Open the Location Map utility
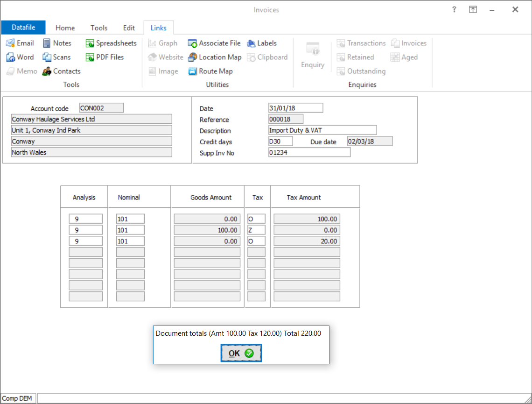The height and width of the screenshot is (404, 532). pyautogui.click(x=215, y=57)
